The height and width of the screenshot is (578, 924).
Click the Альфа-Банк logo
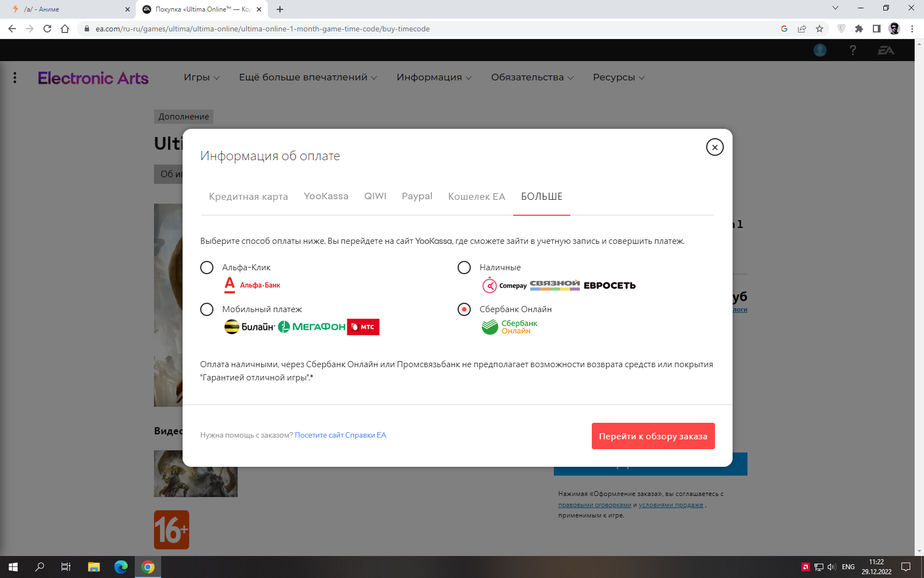pyautogui.click(x=252, y=285)
